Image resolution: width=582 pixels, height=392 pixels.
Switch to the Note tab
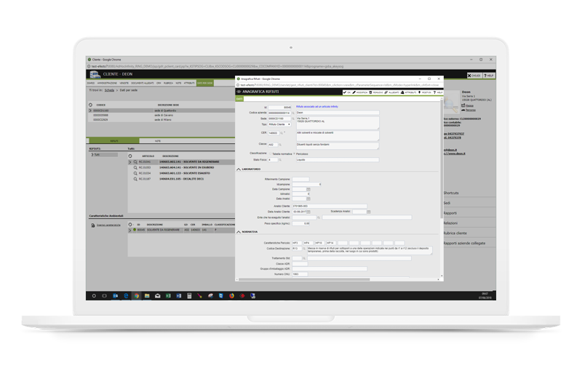157,140
